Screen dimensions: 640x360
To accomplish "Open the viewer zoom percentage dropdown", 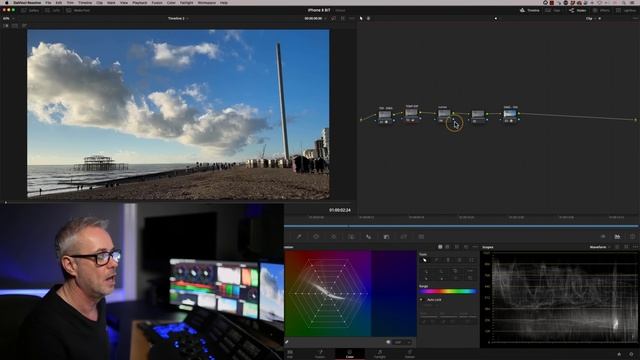I will click(x=8, y=18).
